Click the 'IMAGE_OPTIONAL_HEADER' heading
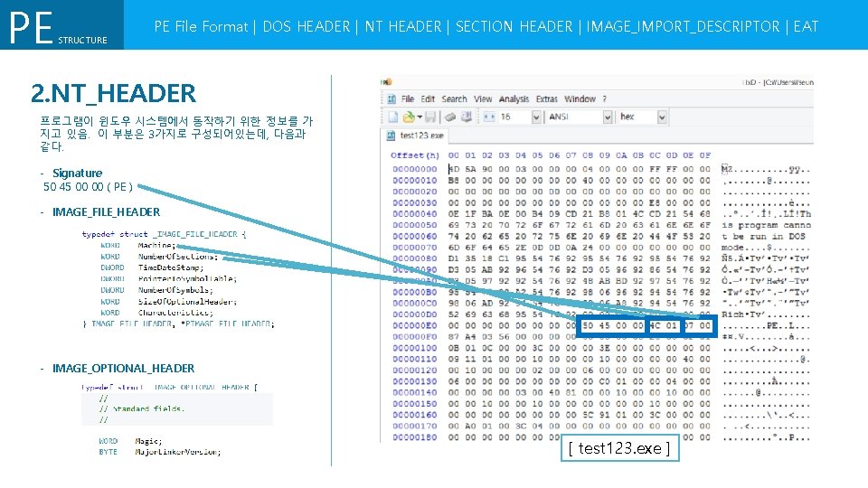 tap(124, 369)
